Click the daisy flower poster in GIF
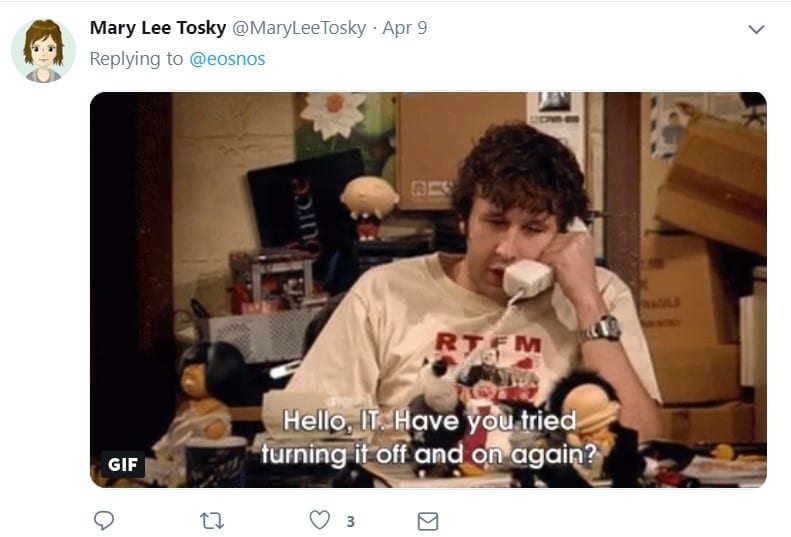Screen dimensions: 791x537 [x=333, y=115]
